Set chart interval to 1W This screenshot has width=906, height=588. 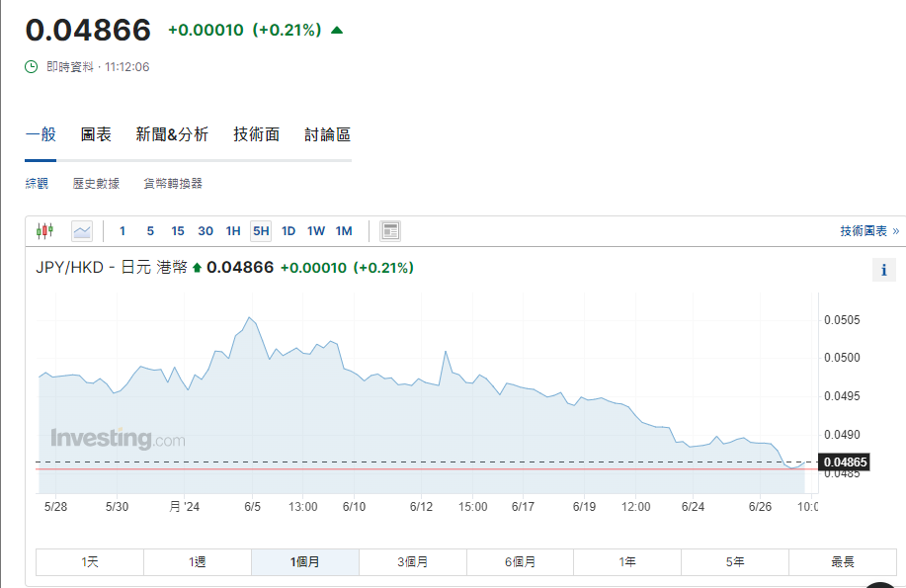coord(316,231)
